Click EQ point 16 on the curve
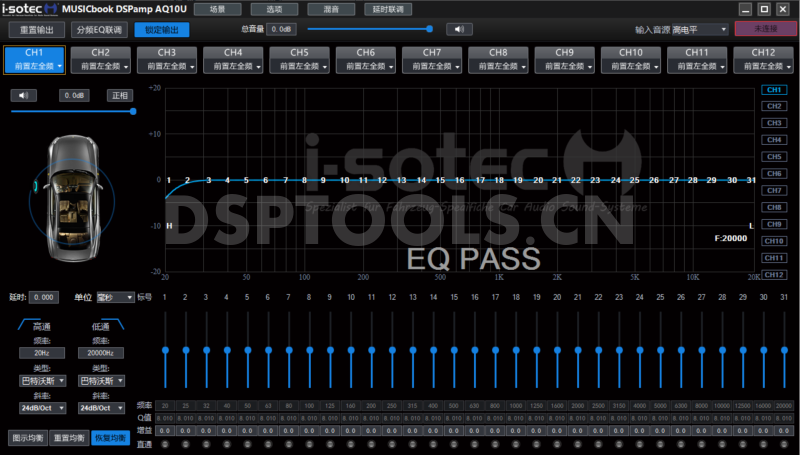The width and height of the screenshot is (800, 455). [x=460, y=180]
